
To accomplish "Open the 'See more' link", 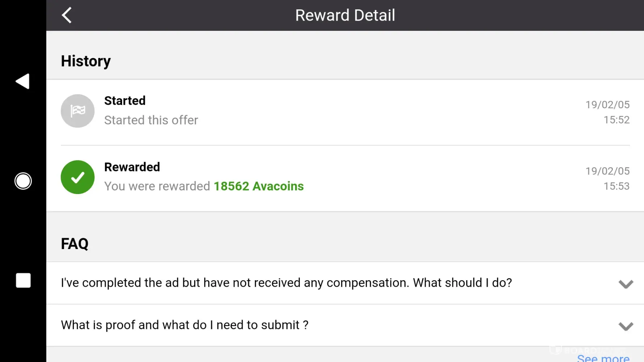I will click(603, 358).
